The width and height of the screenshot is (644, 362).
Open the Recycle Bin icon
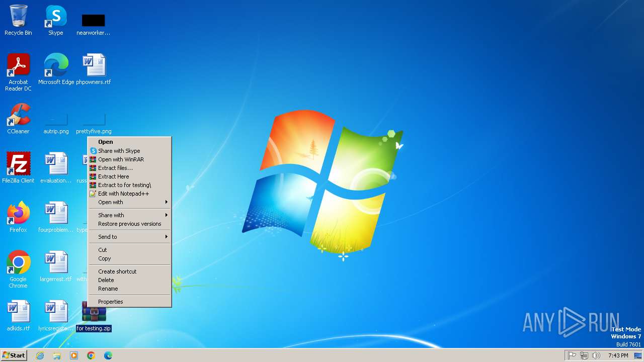coord(18,20)
